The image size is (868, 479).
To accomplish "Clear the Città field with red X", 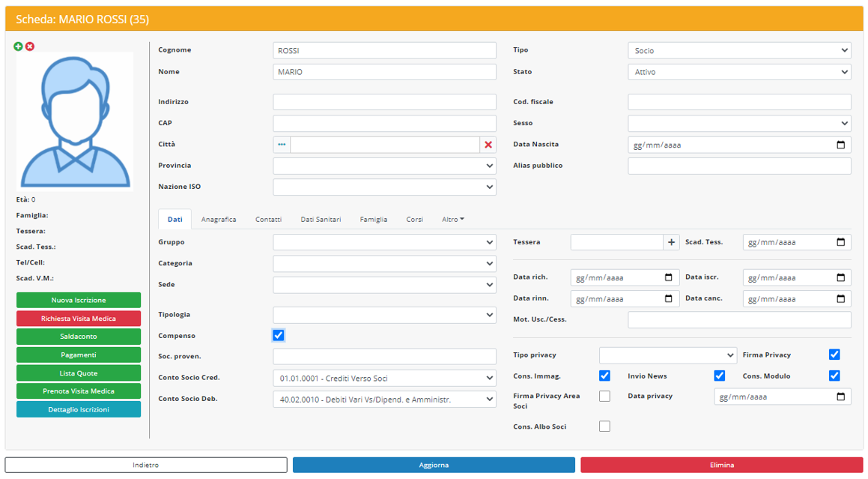I will coord(488,145).
